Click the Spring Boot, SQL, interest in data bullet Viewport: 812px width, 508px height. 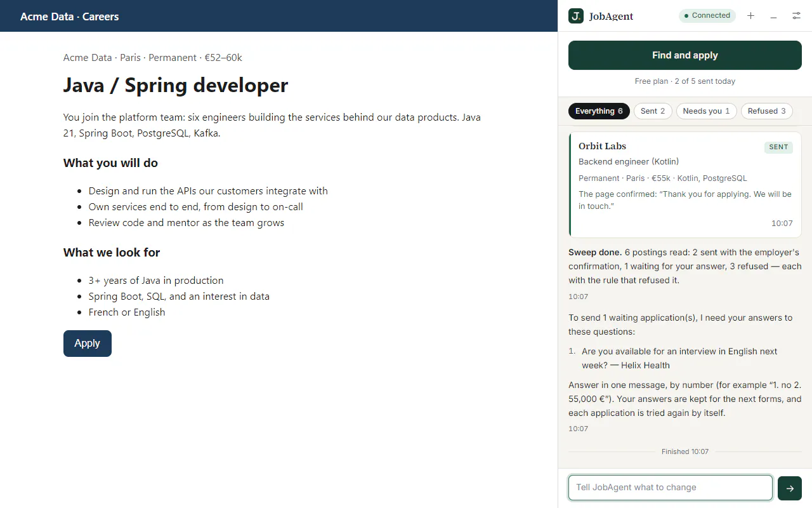click(179, 297)
